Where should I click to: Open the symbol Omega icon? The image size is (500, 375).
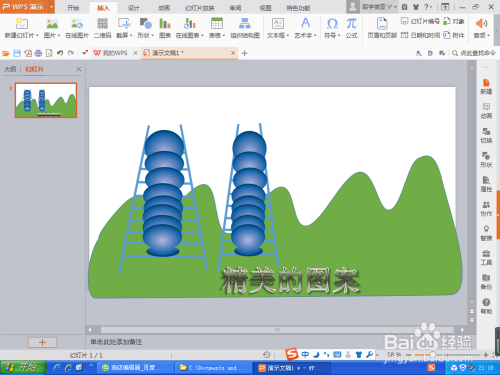tap(332, 24)
